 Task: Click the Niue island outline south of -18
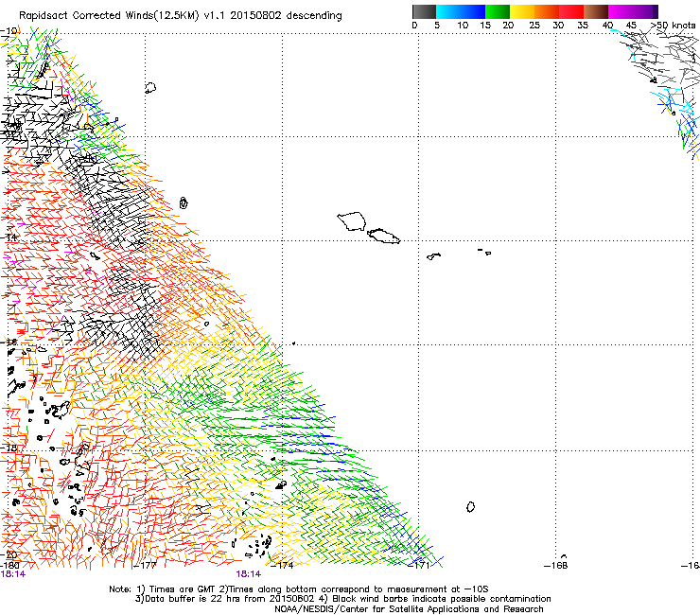pos(470,506)
